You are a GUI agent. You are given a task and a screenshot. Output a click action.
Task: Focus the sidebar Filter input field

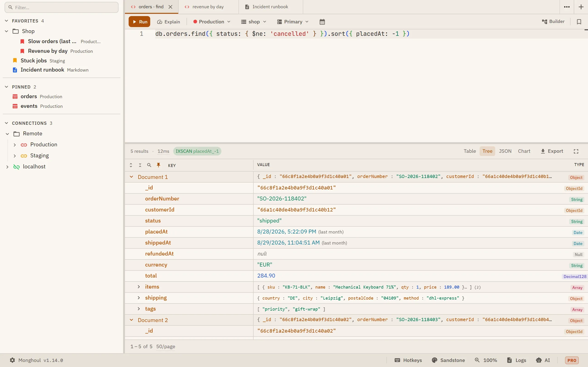coord(62,8)
